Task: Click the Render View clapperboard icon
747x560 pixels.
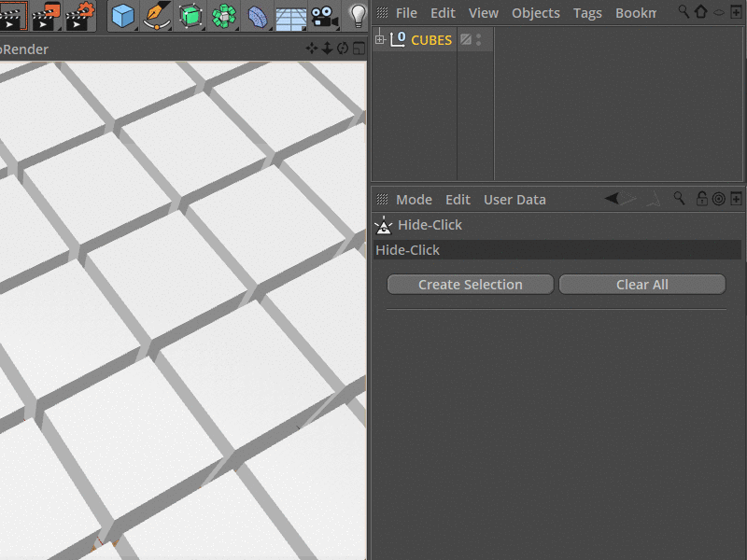Action: [13, 16]
